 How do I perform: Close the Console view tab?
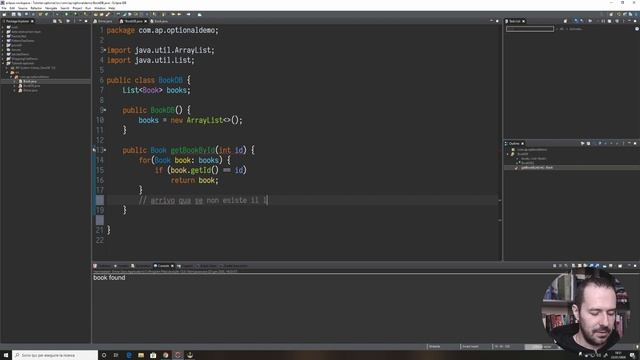172,266
